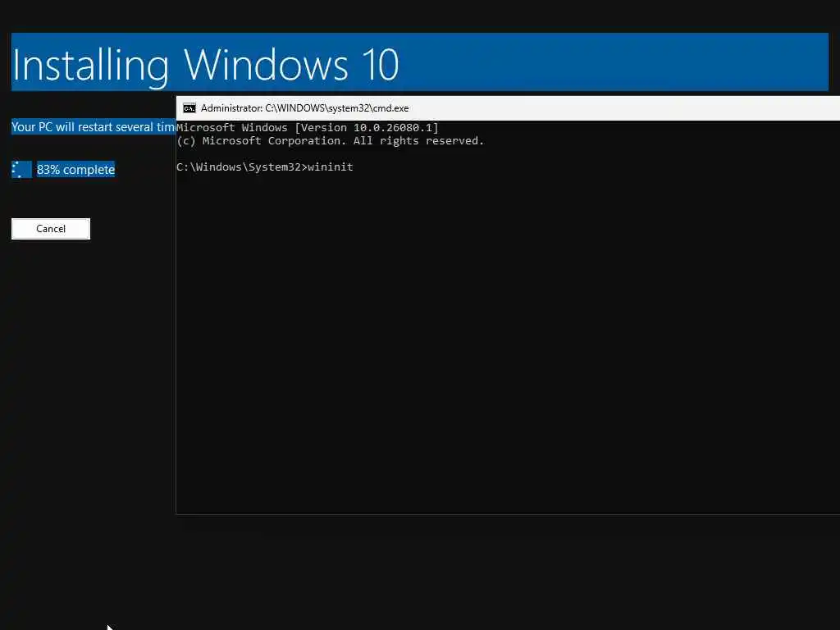Click the Cancel button in Windows setup

tap(51, 229)
